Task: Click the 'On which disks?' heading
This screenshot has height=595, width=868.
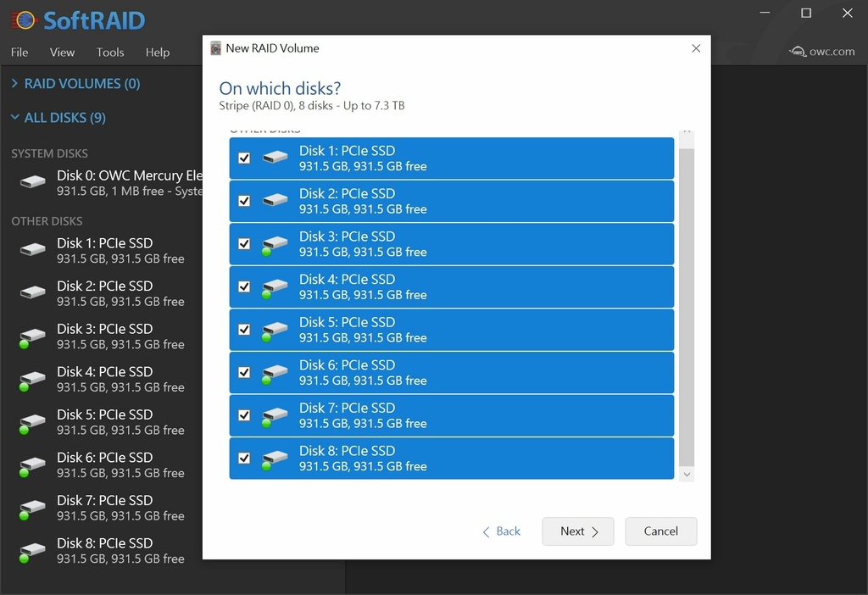Action: click(280, 88)
